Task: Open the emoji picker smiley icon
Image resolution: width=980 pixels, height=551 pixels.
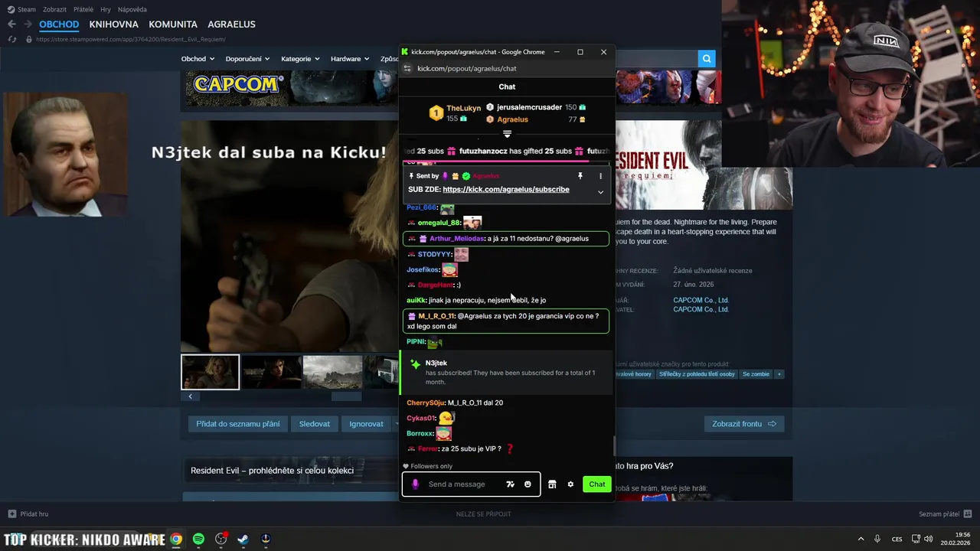Action: pyautogui.click(x=528, y=484)
